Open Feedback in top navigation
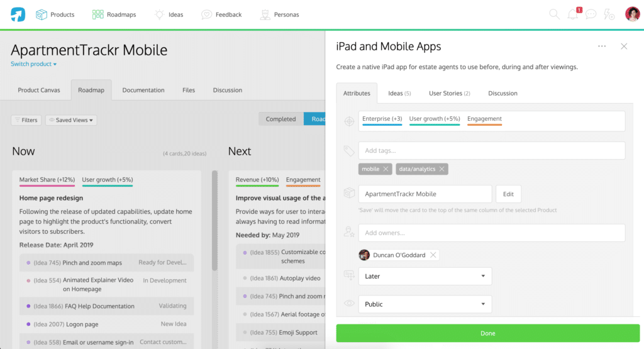 pyautogui.click(x=221, y=15)
